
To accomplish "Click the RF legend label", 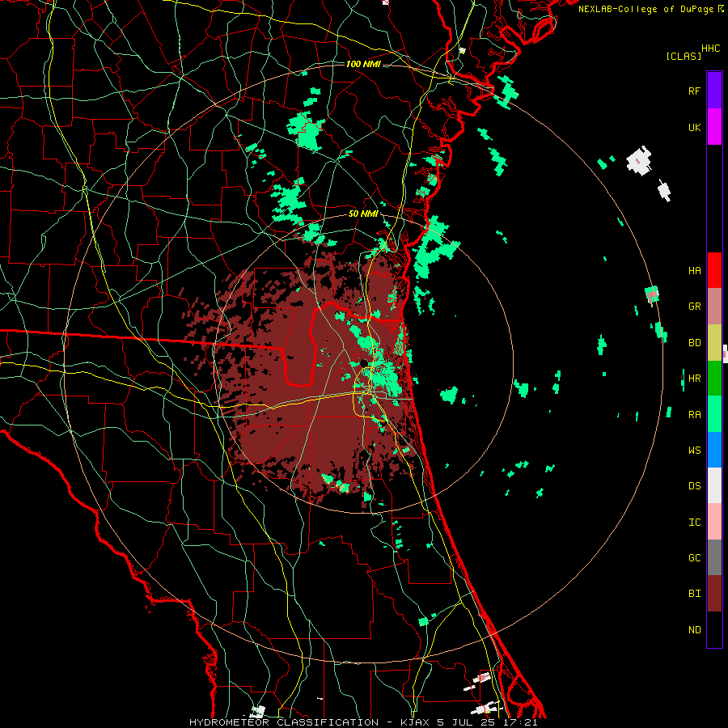I will pos(694,91).
